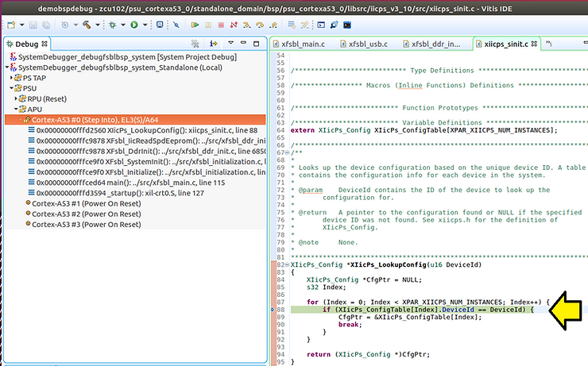Collapse the PSU tree node

coord(12,88)
